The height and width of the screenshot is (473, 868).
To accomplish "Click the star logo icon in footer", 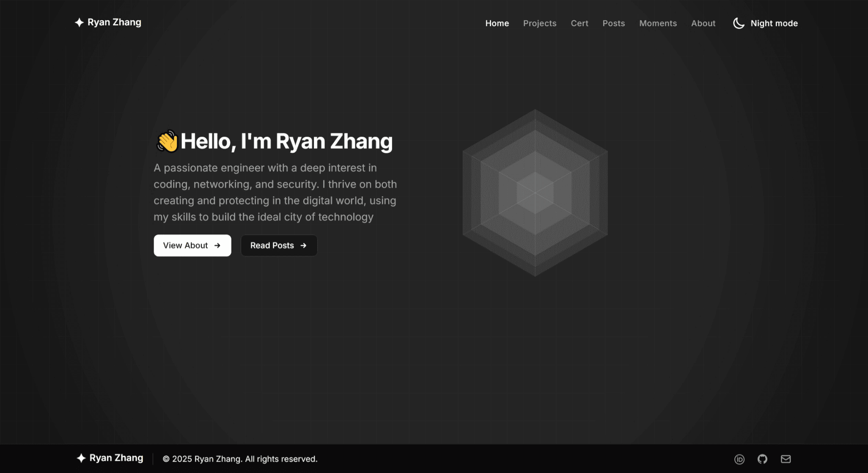I will pos(81,458).
